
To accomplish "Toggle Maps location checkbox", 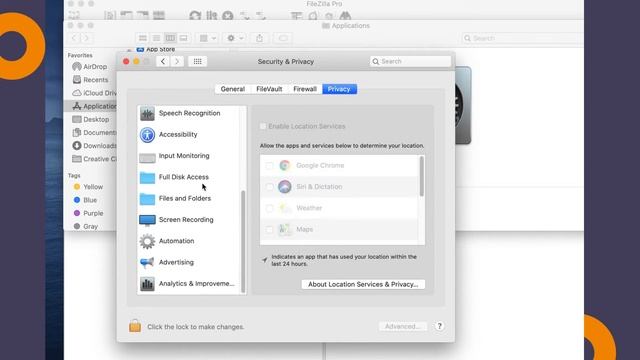I will click(269, 229).
